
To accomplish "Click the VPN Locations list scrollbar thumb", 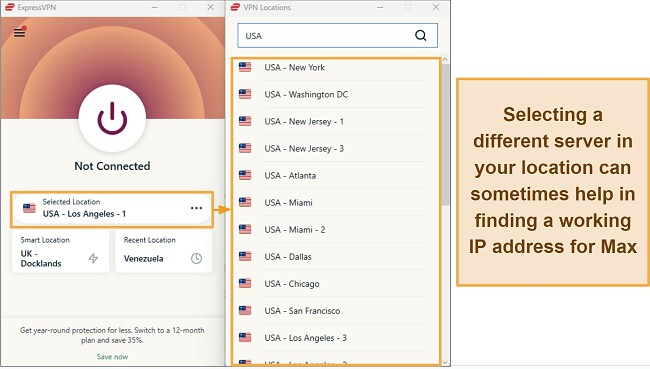I will (445, 135).
